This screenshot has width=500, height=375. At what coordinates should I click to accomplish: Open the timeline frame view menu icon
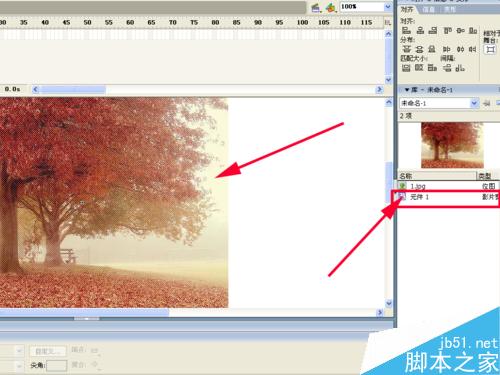[x=388, y=22]
